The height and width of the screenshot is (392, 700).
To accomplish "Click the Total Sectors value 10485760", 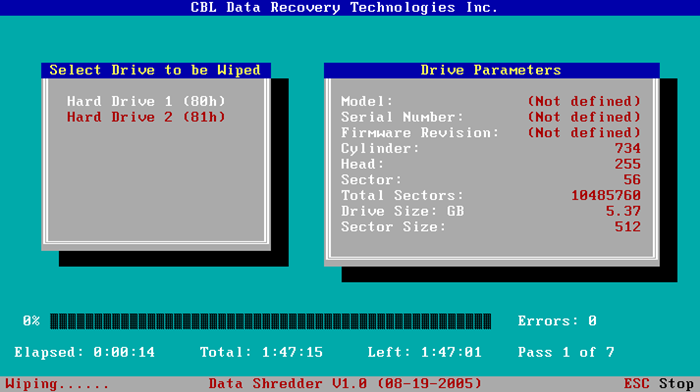I will coord(606,195).
